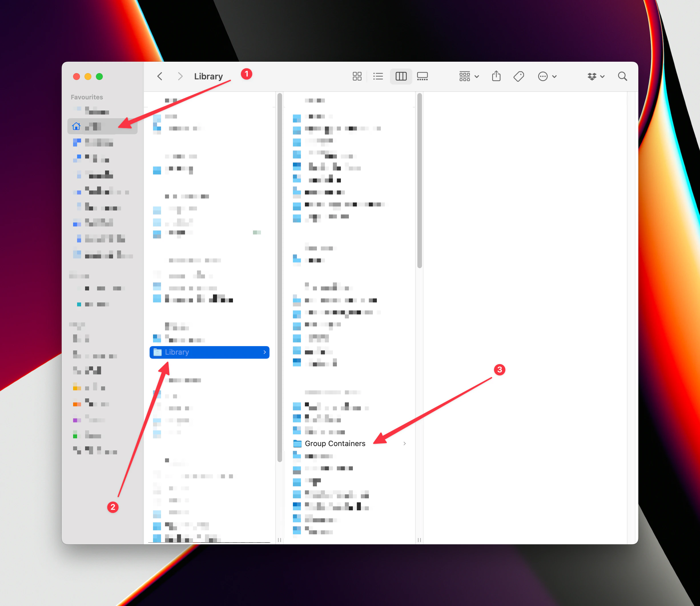Open the Share menu from the toolbar
The width and height of the screenshot is (700, 606).
pyautogui.click(x=496, y=76)
